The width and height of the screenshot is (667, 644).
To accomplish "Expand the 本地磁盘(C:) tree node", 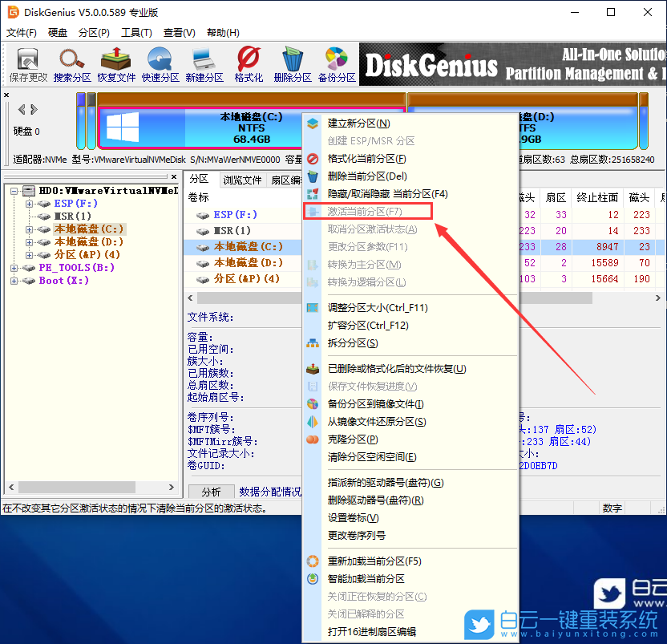I will click(29, 229).
